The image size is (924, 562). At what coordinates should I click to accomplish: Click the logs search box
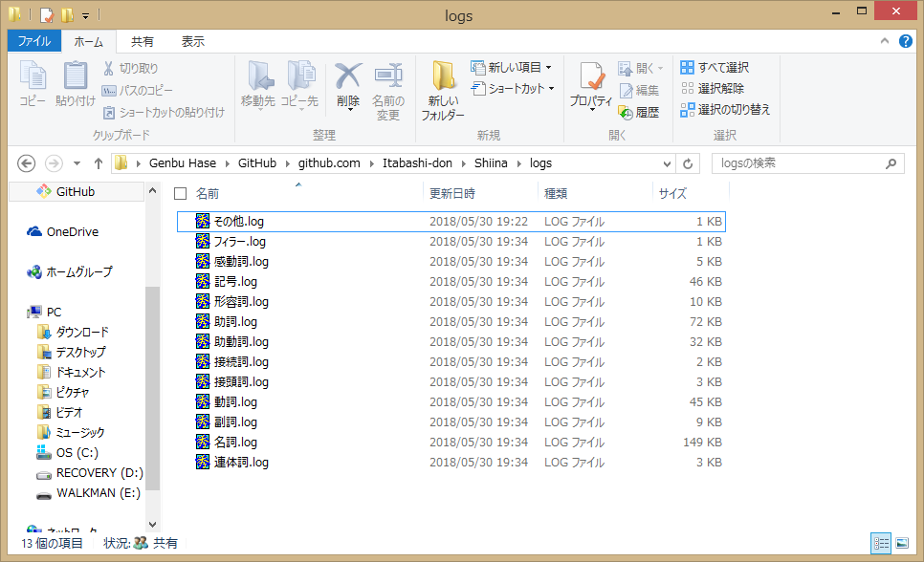point(799,163)
